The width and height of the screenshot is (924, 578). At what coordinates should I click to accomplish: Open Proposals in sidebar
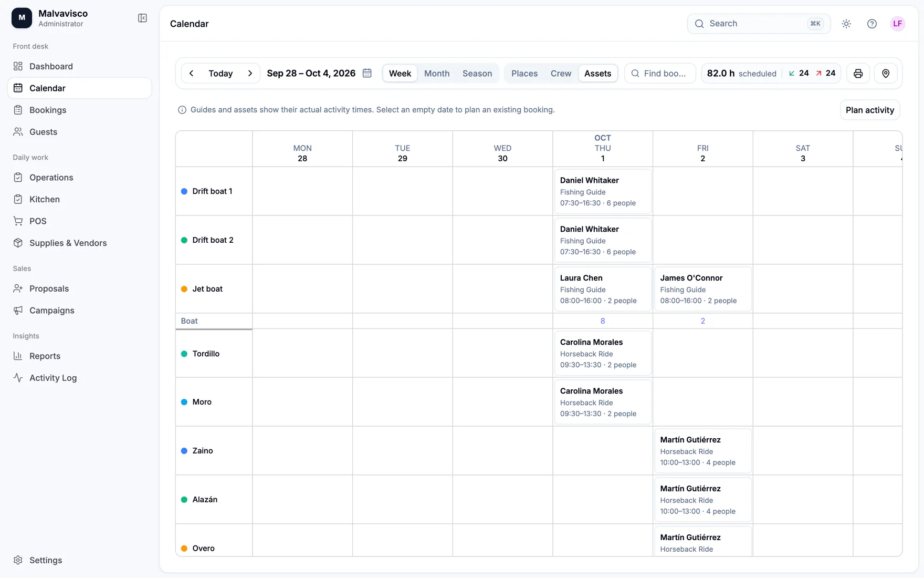point(79,288)
